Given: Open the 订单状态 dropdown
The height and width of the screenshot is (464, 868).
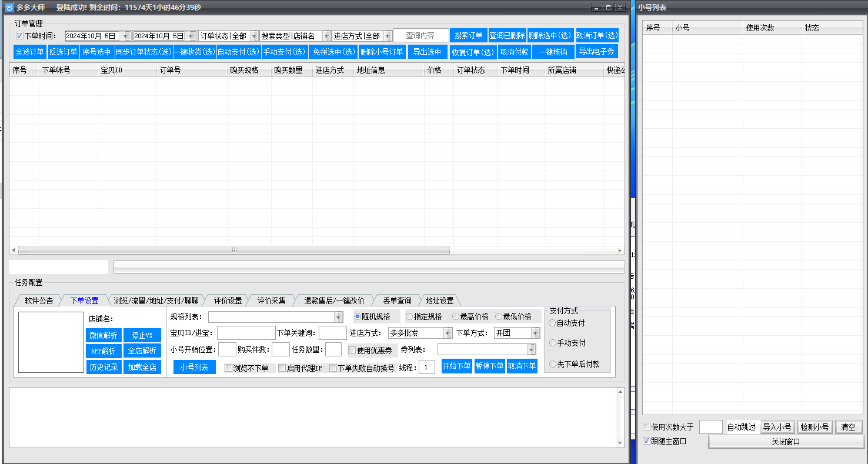Looking at the screenshot, I should (254, 36).
